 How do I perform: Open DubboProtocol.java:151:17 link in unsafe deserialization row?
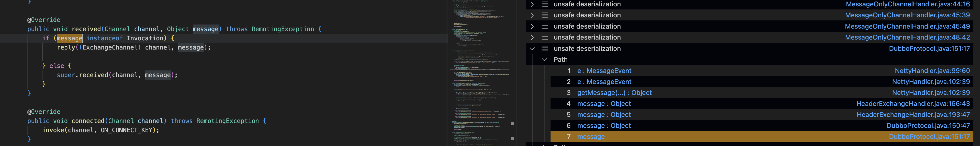[x=929, y=48]
